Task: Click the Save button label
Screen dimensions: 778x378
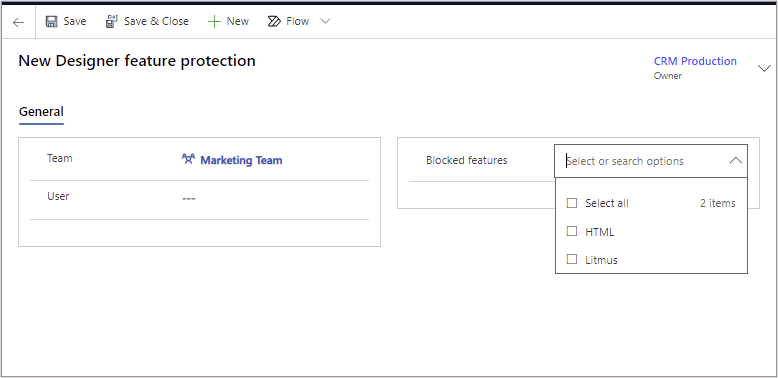Action: (x=74, y=21)
